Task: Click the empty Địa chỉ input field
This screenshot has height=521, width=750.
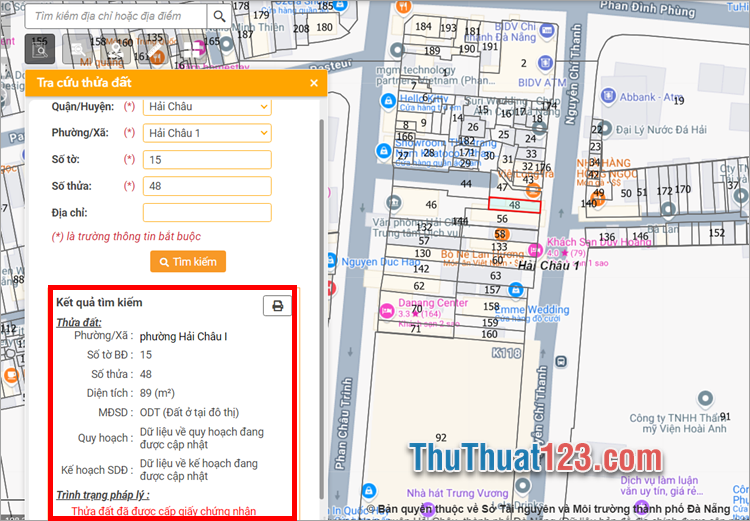Action: [x=207, y=212]
